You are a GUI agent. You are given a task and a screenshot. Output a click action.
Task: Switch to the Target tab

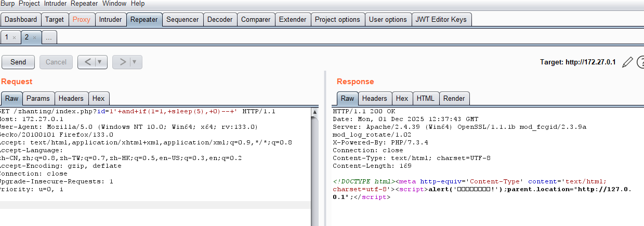point(55,20)
